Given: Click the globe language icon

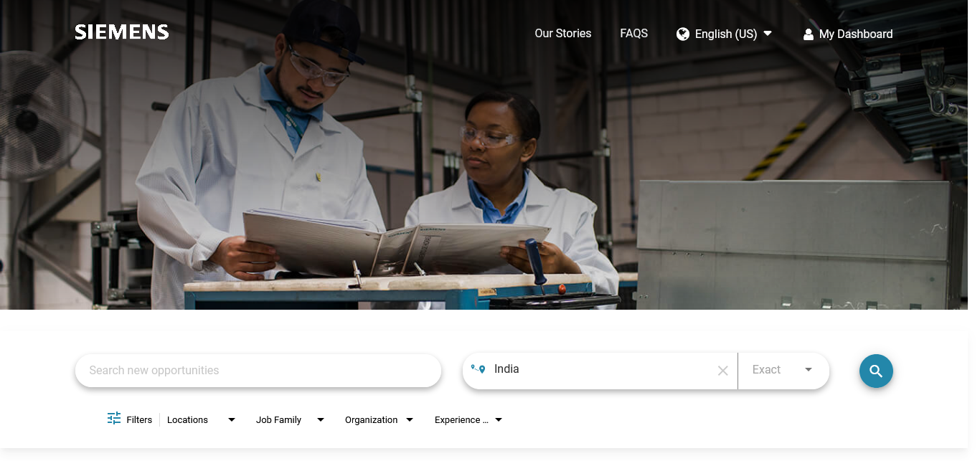Looking at the screenshot, I should (x=683, y=34).
